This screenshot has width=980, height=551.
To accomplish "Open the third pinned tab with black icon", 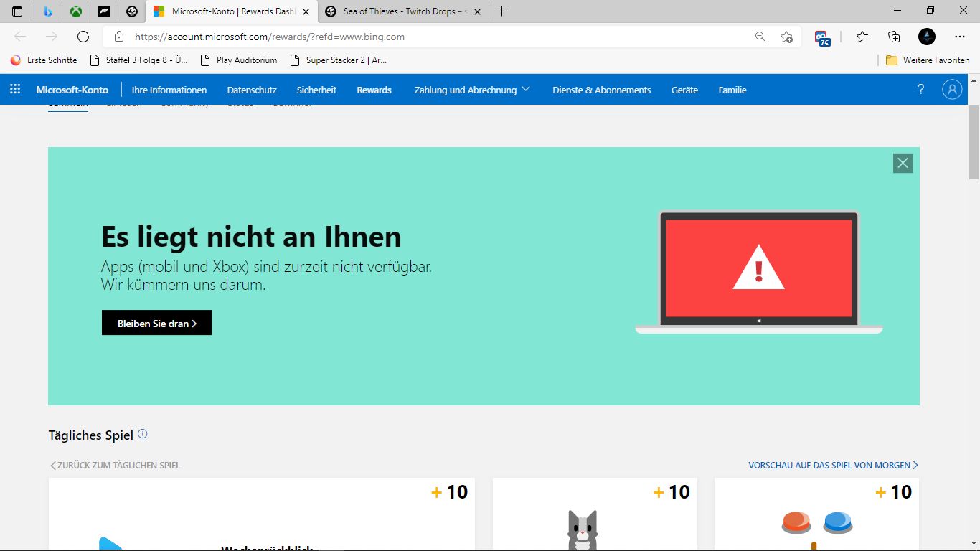I will tap(104, 11).
